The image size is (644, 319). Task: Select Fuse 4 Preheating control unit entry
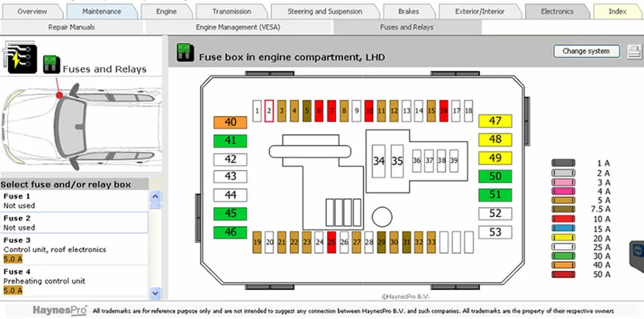coord(74,281)
